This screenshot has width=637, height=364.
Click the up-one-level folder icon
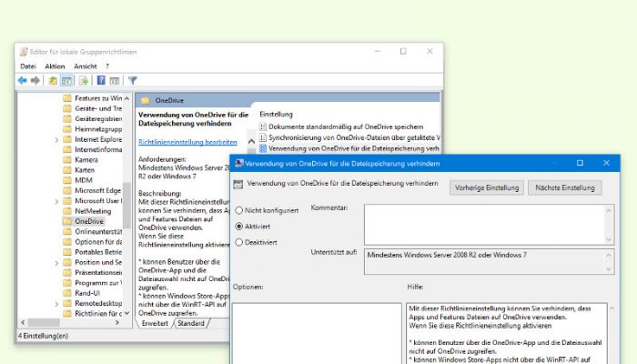click(x=53, y=80)
